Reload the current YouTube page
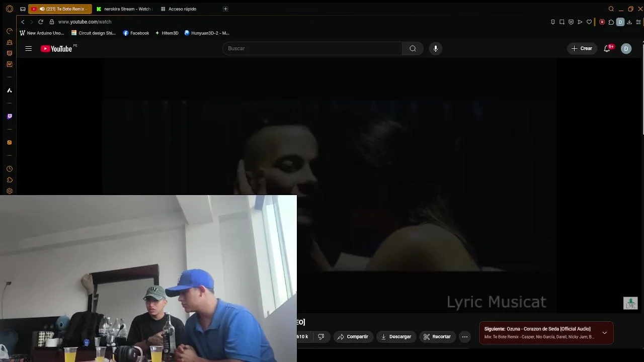 click(x=41, y=22)
